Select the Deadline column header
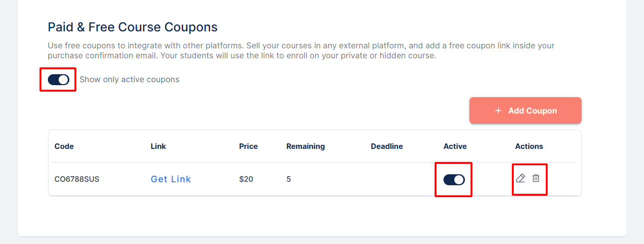 coord(387,146)
